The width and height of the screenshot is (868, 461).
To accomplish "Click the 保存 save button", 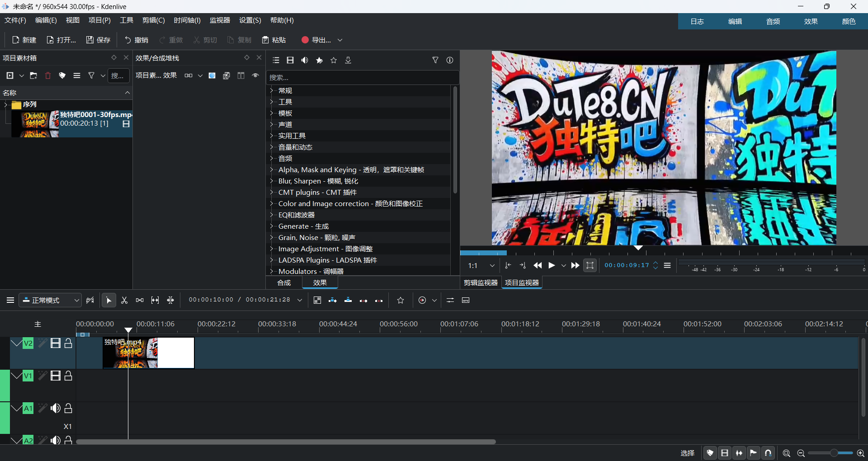I will [x=98, y=40].
